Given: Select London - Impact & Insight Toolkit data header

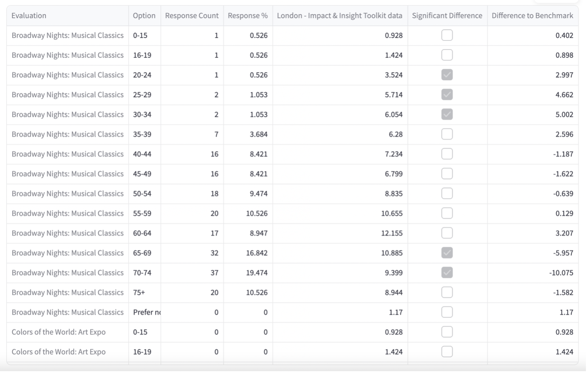Looking at the screenshot, I should [339, 16].
